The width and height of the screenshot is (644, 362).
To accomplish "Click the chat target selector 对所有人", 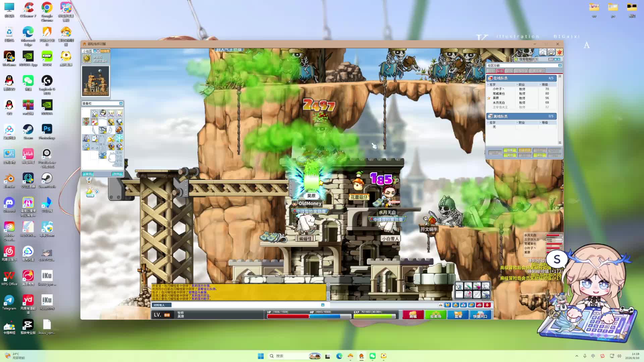I will 162,305.
